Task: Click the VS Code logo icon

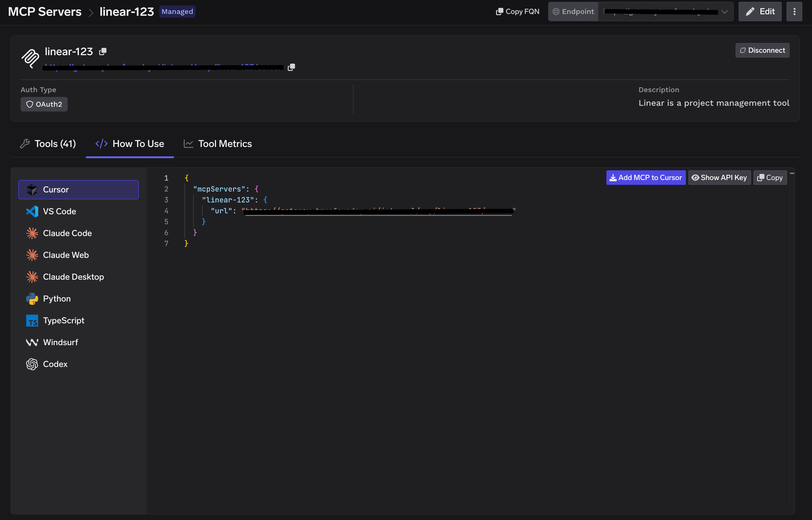Action: (x=32, y=212)
